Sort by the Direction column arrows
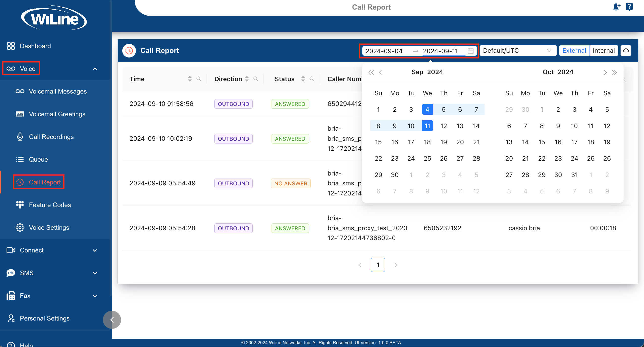Screen dimensions: 644x347 pos(247,79)
